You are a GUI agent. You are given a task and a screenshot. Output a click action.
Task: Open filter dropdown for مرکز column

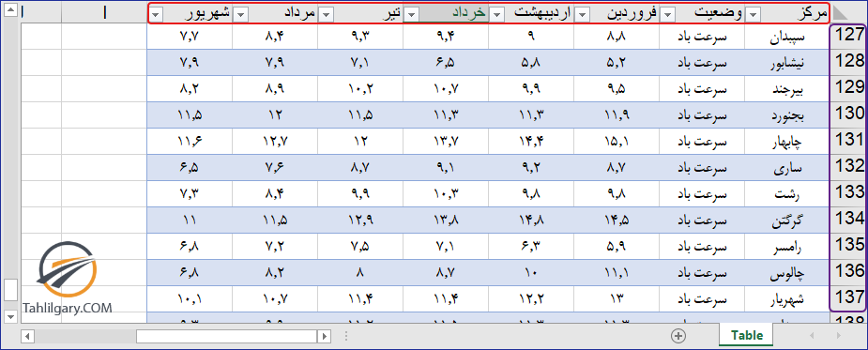point(754,15)
